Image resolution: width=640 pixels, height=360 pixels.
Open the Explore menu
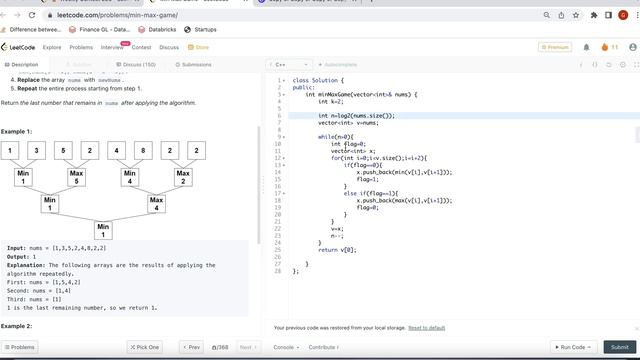(x=52, y=47)
